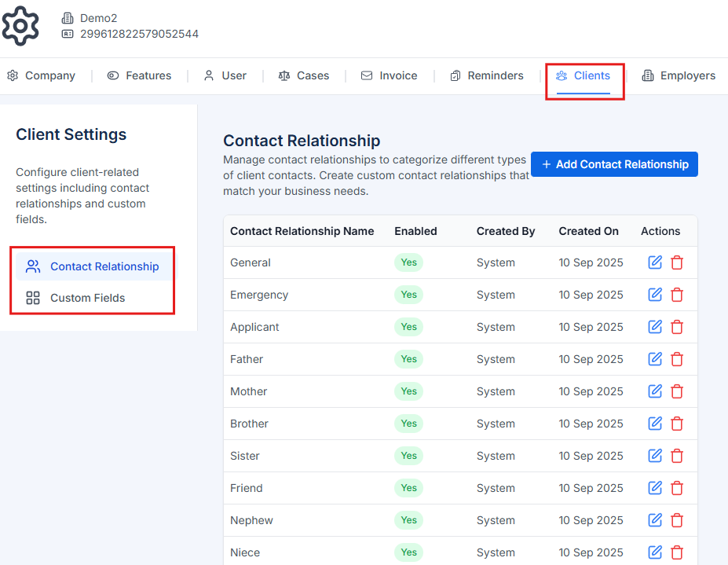Select the General relationship name

coord(251,262)
